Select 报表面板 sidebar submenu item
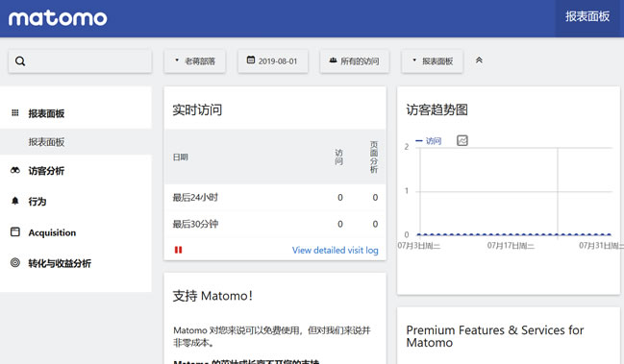Viewport: 624px width, 364px height. click(x=46, y=142)
